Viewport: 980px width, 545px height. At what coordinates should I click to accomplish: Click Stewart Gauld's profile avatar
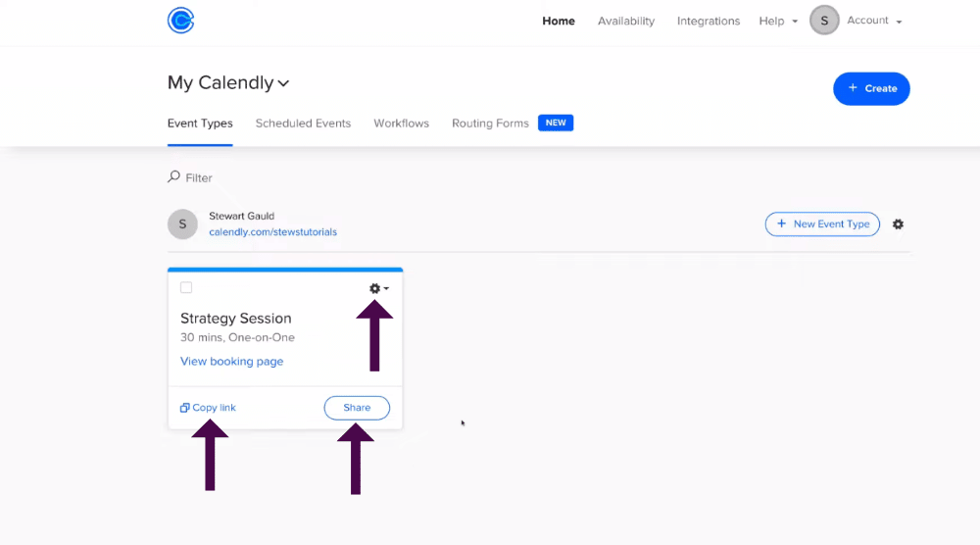(182, 223)
